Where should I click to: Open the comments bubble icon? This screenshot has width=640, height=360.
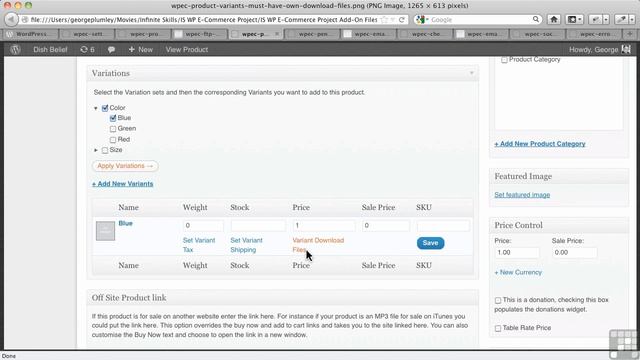(x=111, y=49)
